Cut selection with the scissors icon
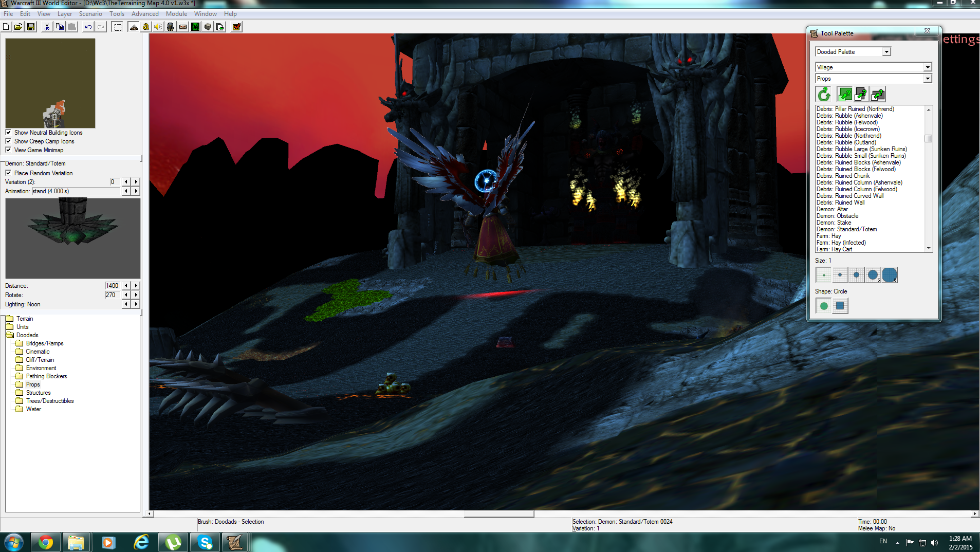 (x=47, y=27)
